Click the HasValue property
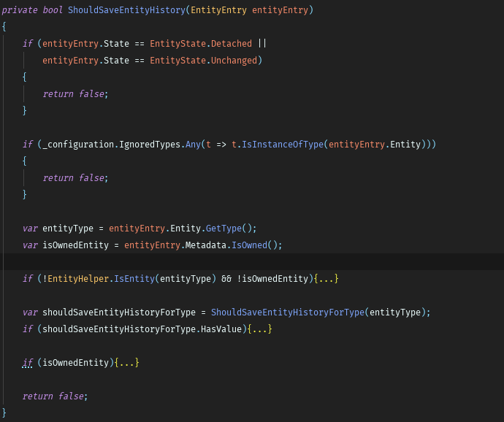The height and width of the screenshot is (422, 504). coord(221,329)
